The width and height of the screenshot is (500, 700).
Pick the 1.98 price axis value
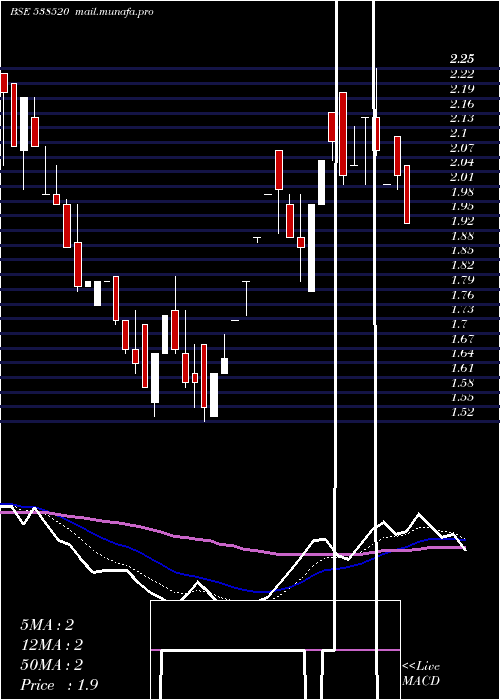pyautogui.click(x=462, y=192)
